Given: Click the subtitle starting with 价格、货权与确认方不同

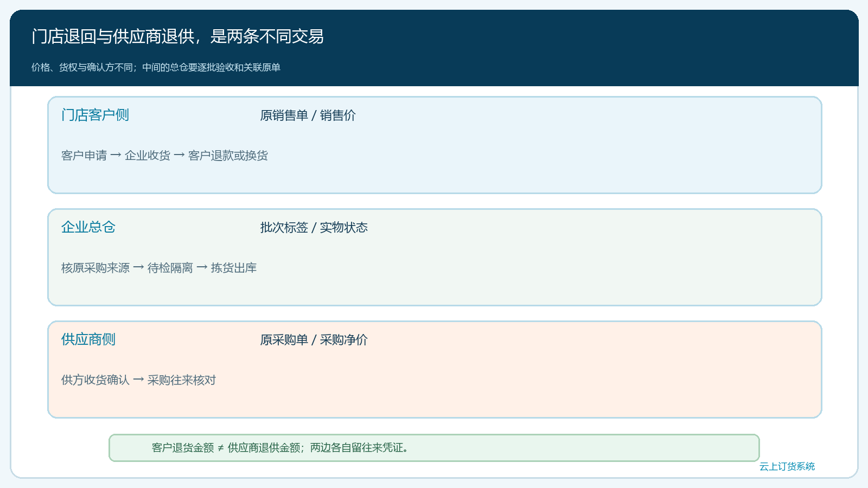Looking at the screenshot, I should click(x=156, y=67).
